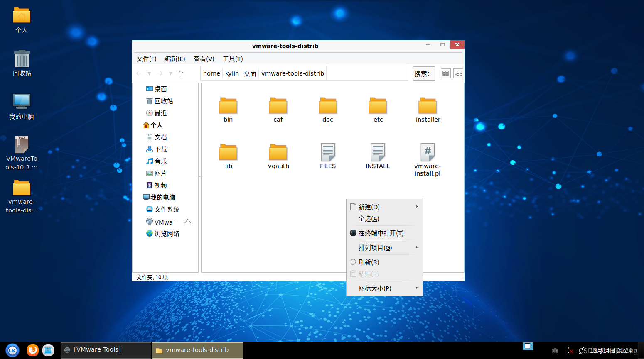Go forward using the right arrow
Image resolution: width=644 pixels, height=359 pixels.
[160, 73]
